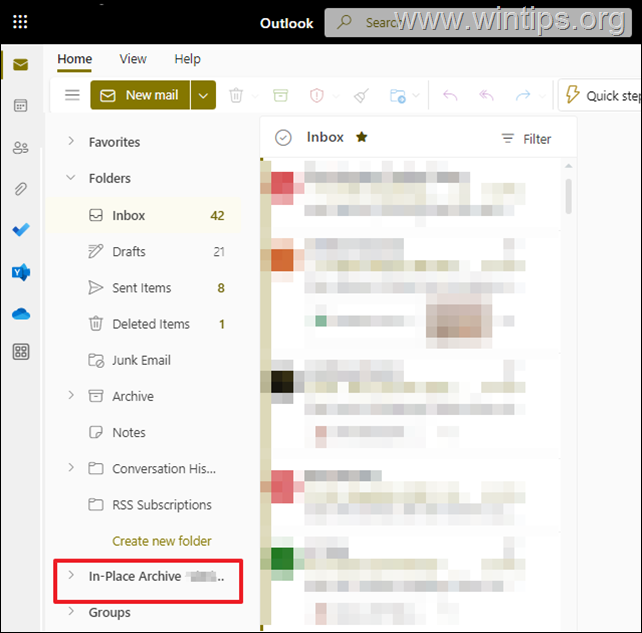The width and height of the screenshot is (642, 633).
Task: Expand the Favorites section
Action: click(x=71, y=141)
